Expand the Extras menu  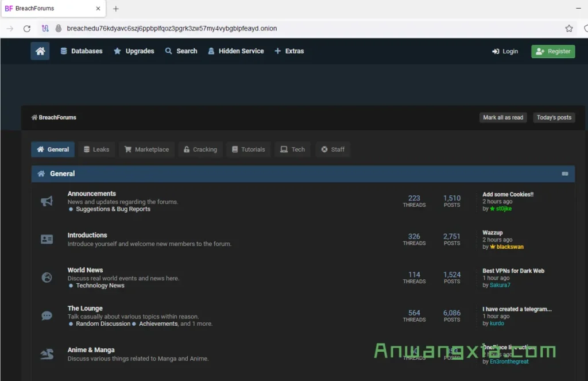pyautogui.click(x=289, y=51)
